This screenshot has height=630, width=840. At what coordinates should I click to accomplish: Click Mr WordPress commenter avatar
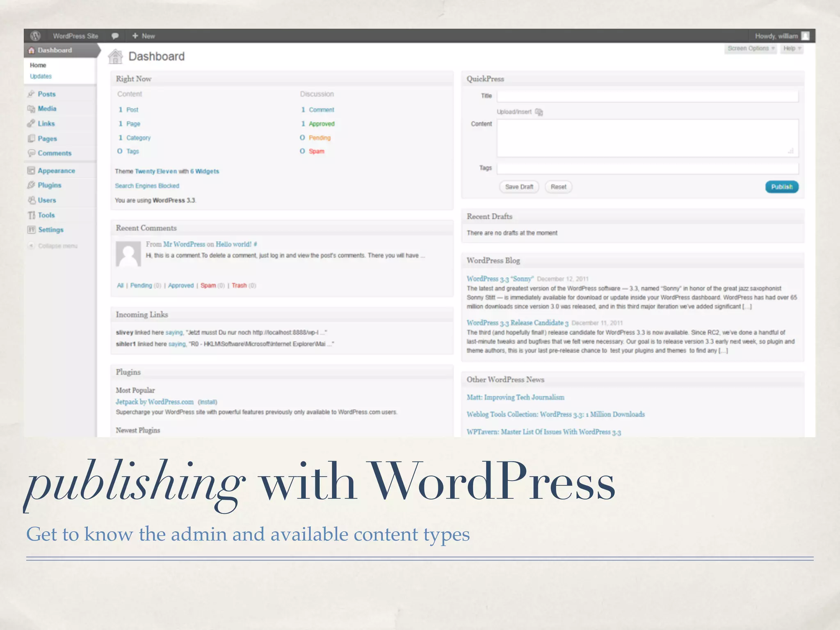click(128, 254)
